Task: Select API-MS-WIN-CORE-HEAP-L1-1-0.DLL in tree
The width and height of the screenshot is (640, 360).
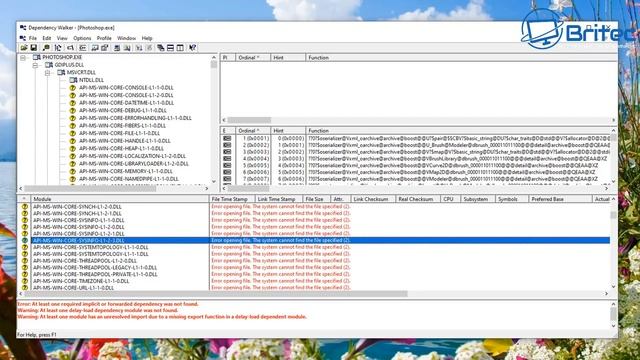Action: pos(121,149)
